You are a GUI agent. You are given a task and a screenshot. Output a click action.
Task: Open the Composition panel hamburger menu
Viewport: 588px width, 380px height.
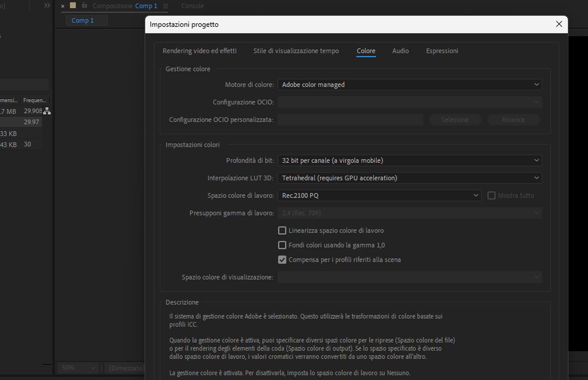click(165, 6)
